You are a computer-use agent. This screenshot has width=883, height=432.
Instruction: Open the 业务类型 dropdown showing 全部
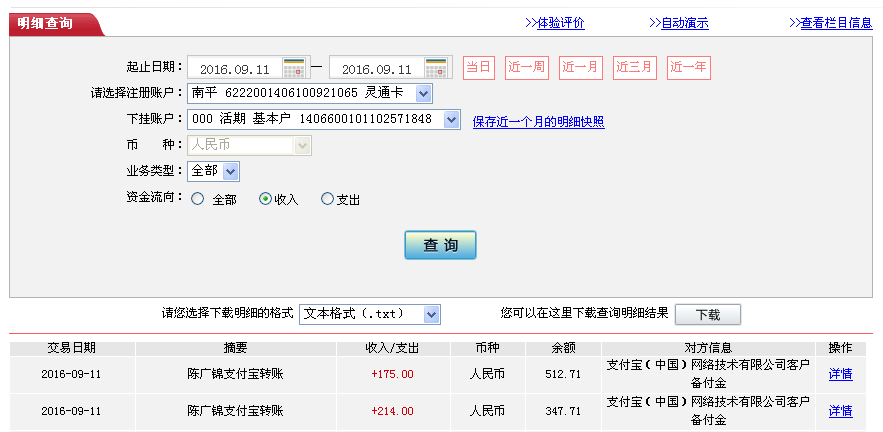(x=230, y=171)
